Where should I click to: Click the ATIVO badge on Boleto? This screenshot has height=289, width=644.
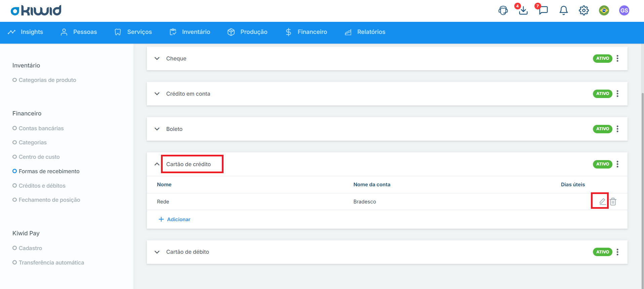602,129
